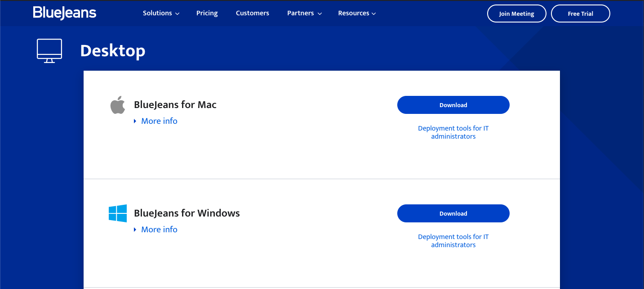Screen dimensions: 644x289
Task: Click the desktop monitor icon beside the Desktop heading
Action: pos(49,50)
